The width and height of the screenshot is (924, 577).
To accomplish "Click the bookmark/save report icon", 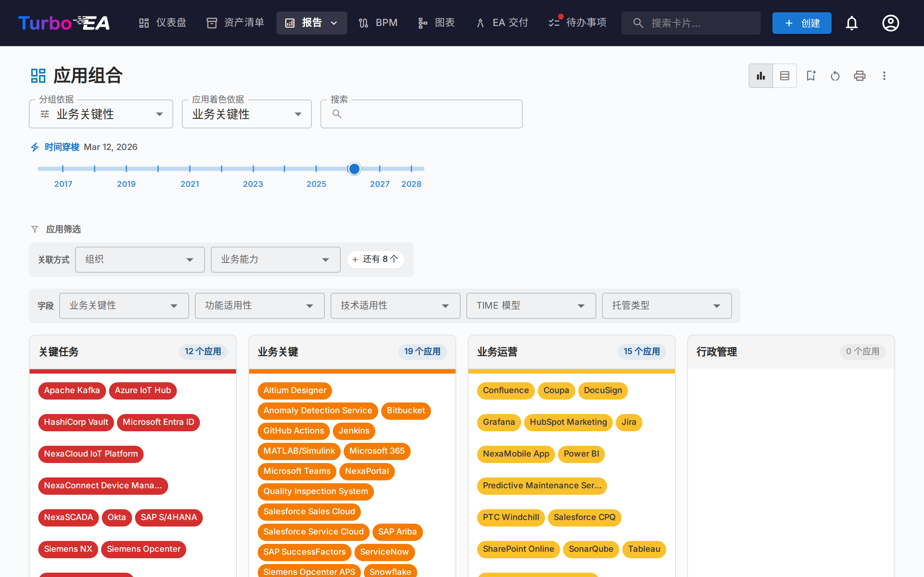I will 811,76.
